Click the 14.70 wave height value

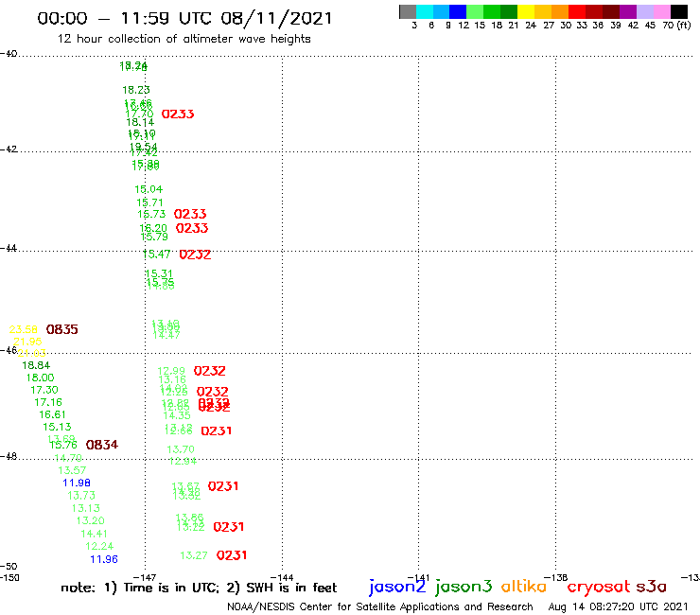68,458
